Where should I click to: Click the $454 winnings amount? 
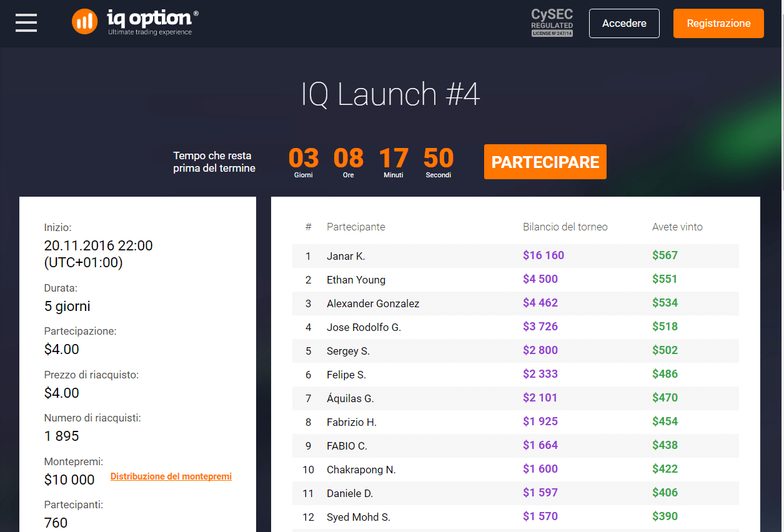click(x=665, y=421)
